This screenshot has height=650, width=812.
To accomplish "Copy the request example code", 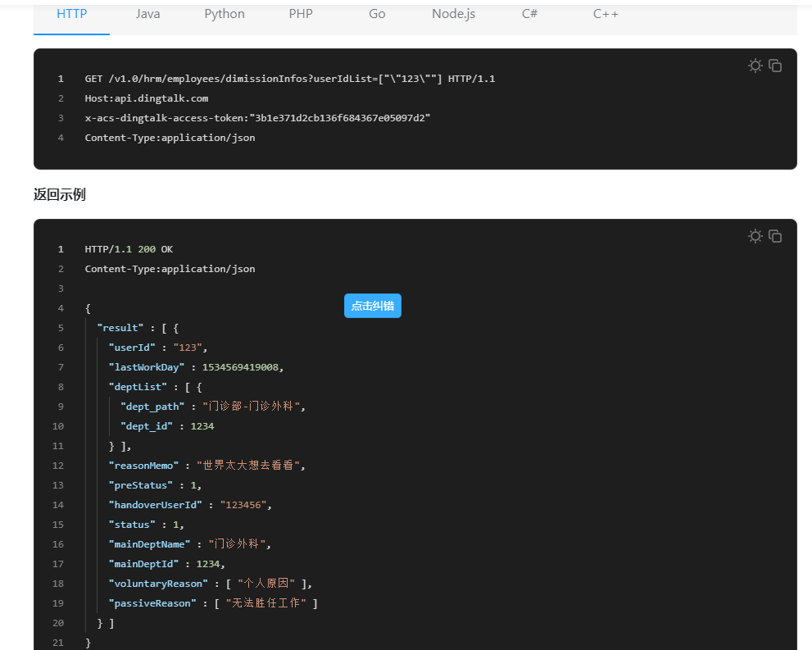I will coord(775,66).
